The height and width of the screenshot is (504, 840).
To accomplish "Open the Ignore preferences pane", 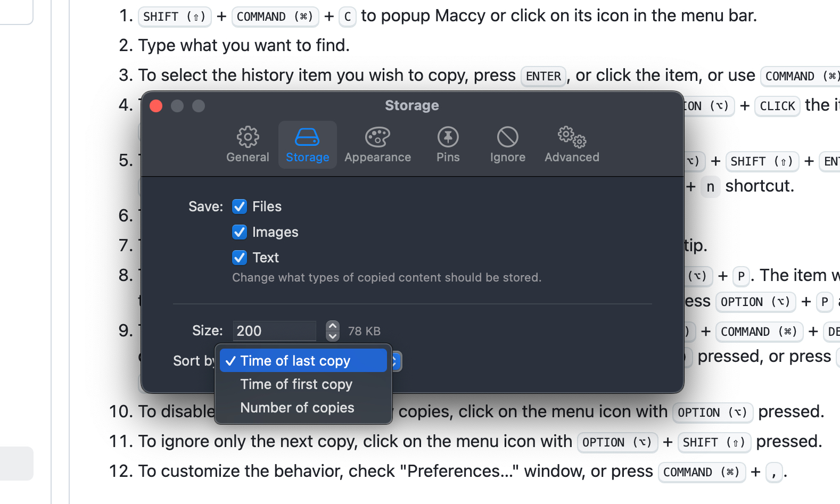I will point(507,144).
